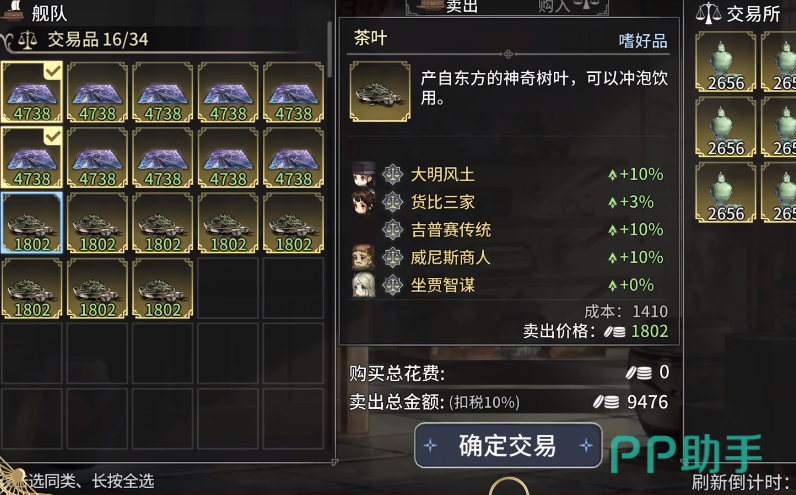796x495 pixels.
Task: Click the 嗜好品 category label
Action: point(643,41)
